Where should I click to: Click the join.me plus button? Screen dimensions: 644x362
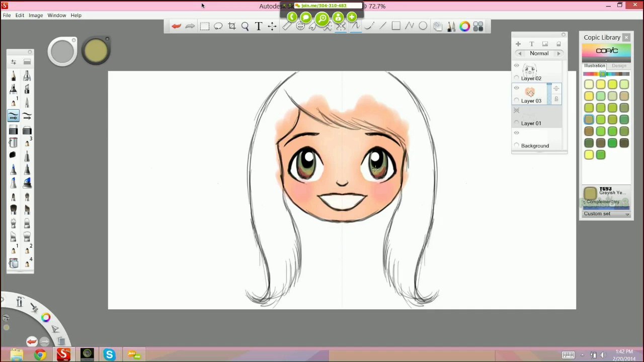pyautogui.click(x=352, y=18)
